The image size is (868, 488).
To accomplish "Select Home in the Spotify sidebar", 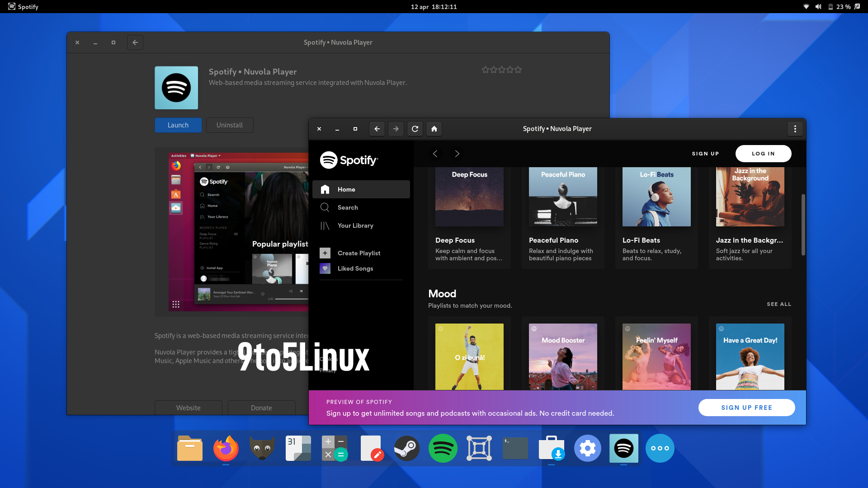I will point(346,189).
